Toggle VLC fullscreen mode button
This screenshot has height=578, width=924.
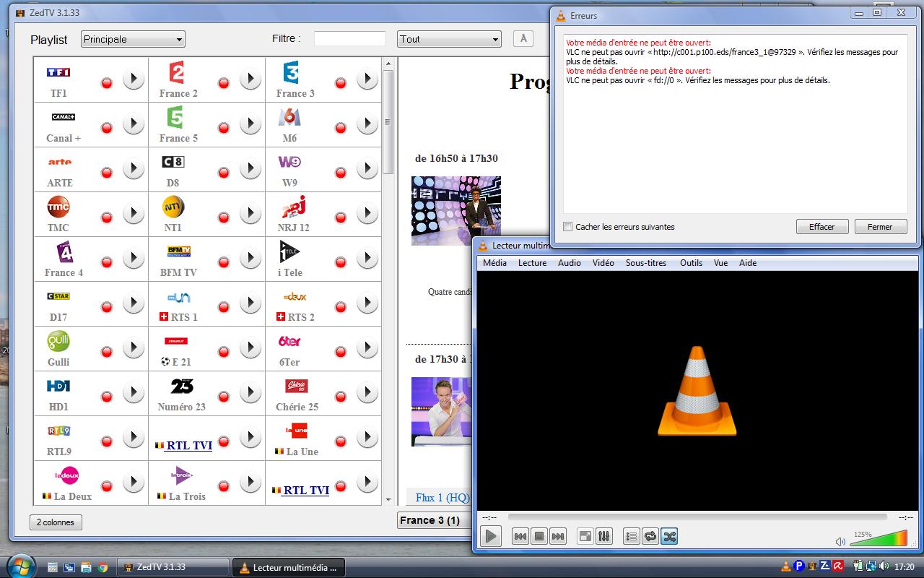585,536
